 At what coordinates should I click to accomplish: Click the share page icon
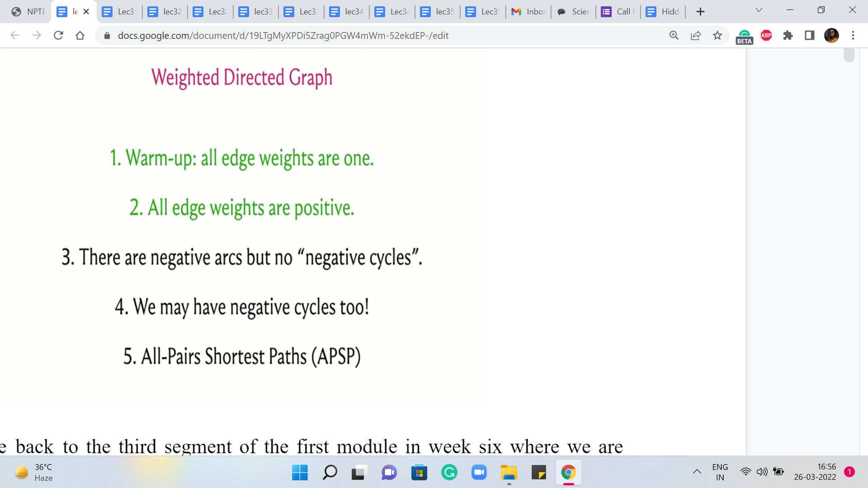coord(696,35)
